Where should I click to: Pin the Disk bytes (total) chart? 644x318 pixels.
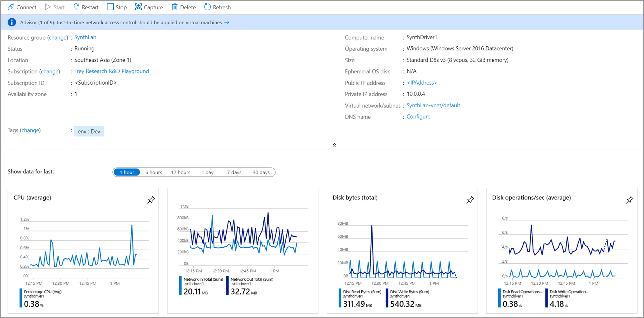point(470,200)
